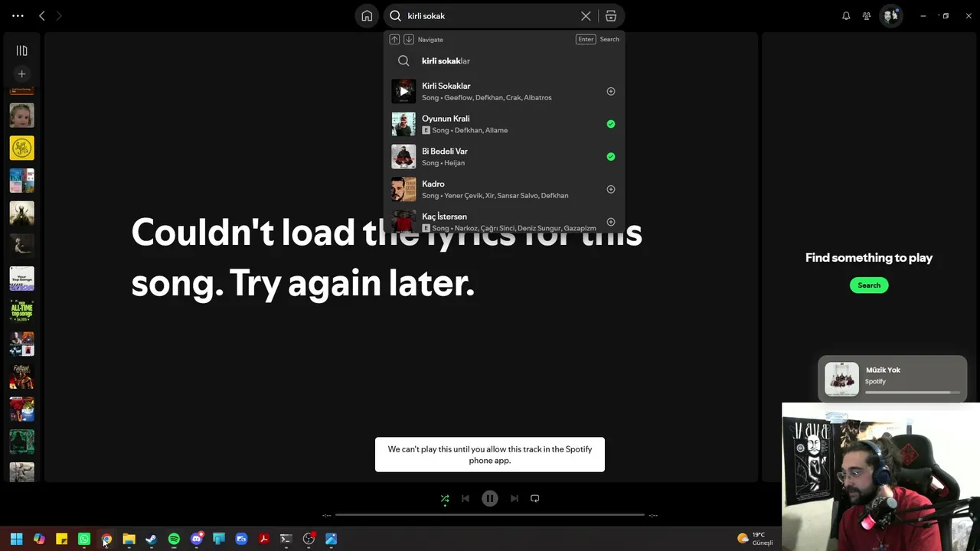Open Terminal from the taskbar
980x551 pixels.
coord(286,539)
